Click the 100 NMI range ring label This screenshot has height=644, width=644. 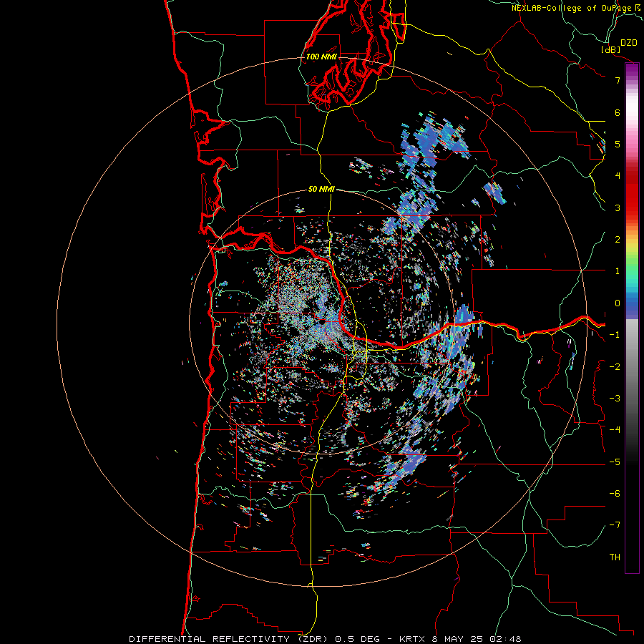(321, 57)
